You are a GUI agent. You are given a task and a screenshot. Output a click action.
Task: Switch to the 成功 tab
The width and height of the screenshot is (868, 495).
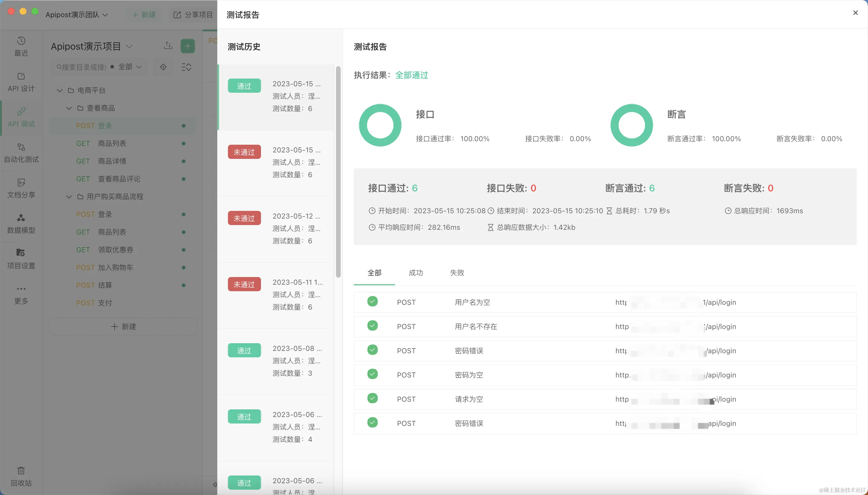tap(416, 273)
